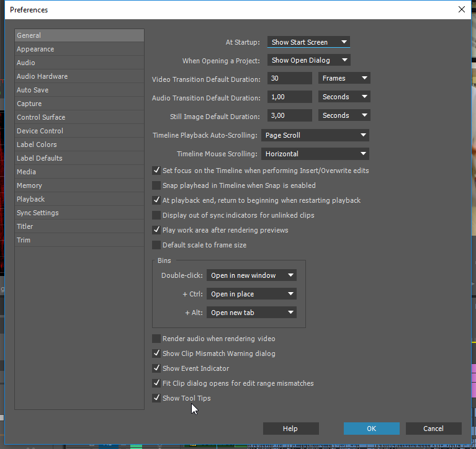Open the Memory preferences category
Image resolution: width=476 pixels, height=449 pixels.
click(79, 185)
